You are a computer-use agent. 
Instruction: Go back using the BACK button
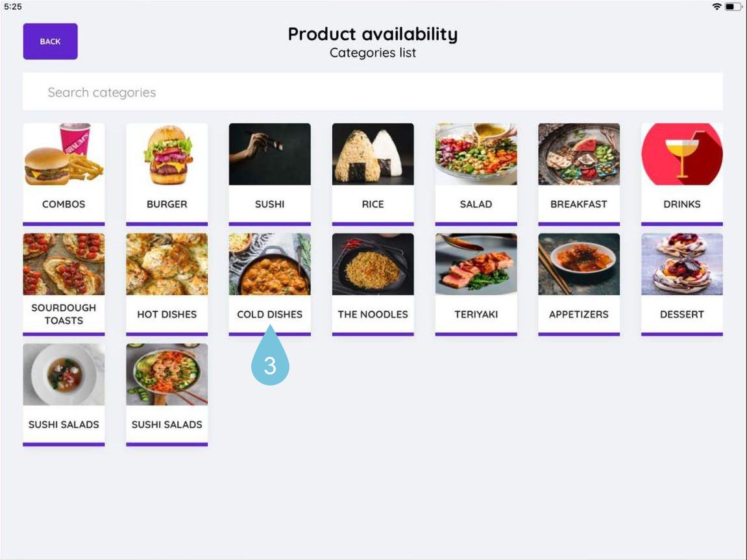coord(50,42)
